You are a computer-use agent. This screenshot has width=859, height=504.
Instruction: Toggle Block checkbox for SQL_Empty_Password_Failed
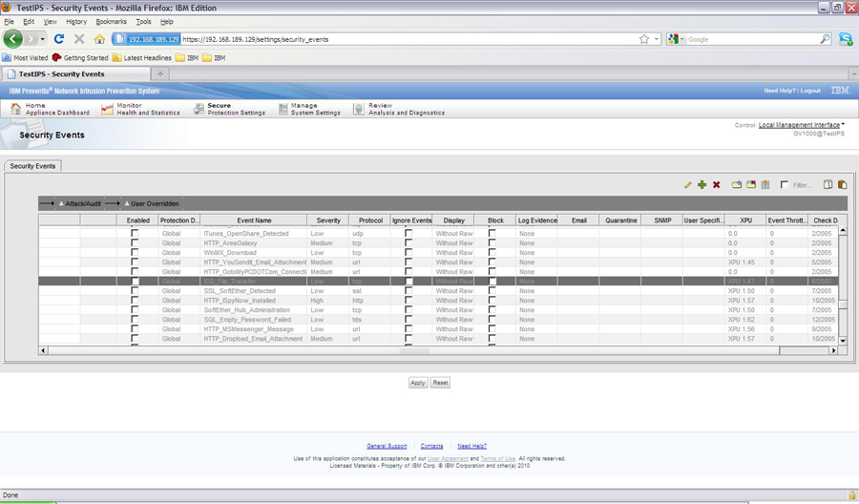pos(492,320)
